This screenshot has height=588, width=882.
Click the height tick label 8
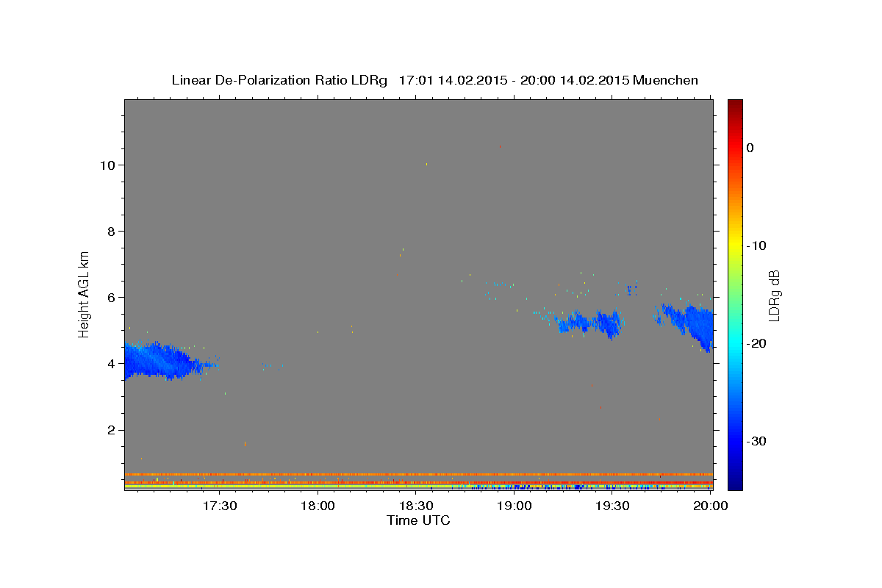[111, 231]
